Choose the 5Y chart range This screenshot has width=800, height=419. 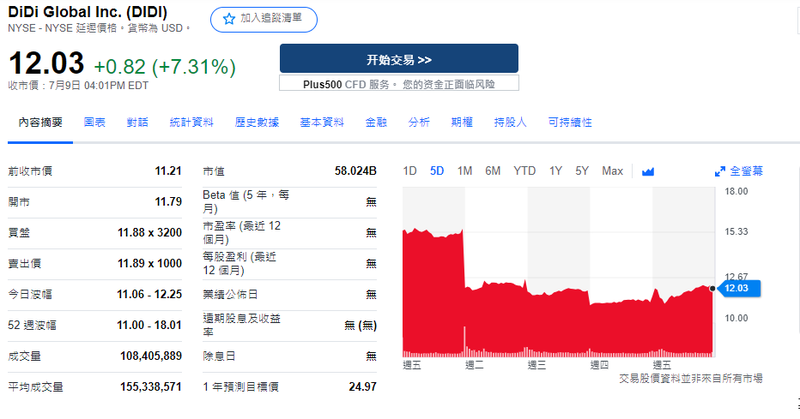point(582,171)
